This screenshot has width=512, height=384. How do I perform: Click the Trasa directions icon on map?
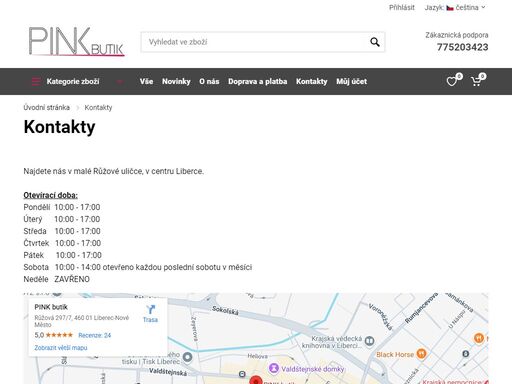tap(150, 310)
